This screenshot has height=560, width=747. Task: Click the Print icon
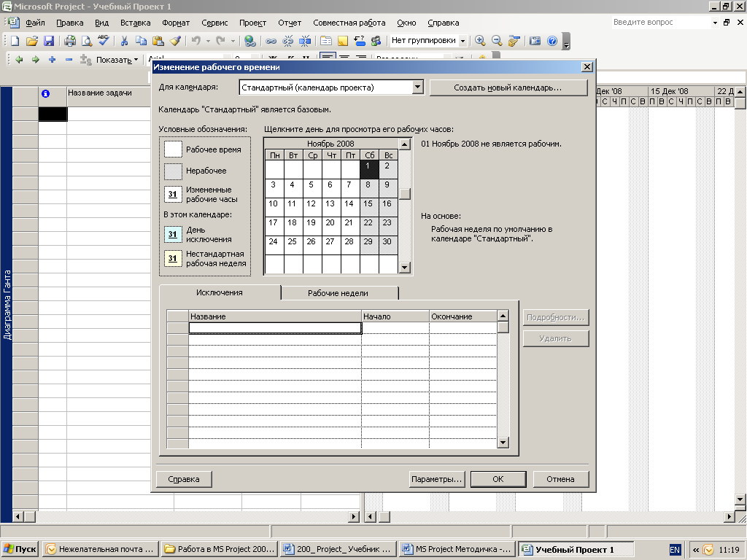click(x=70, y=41)
